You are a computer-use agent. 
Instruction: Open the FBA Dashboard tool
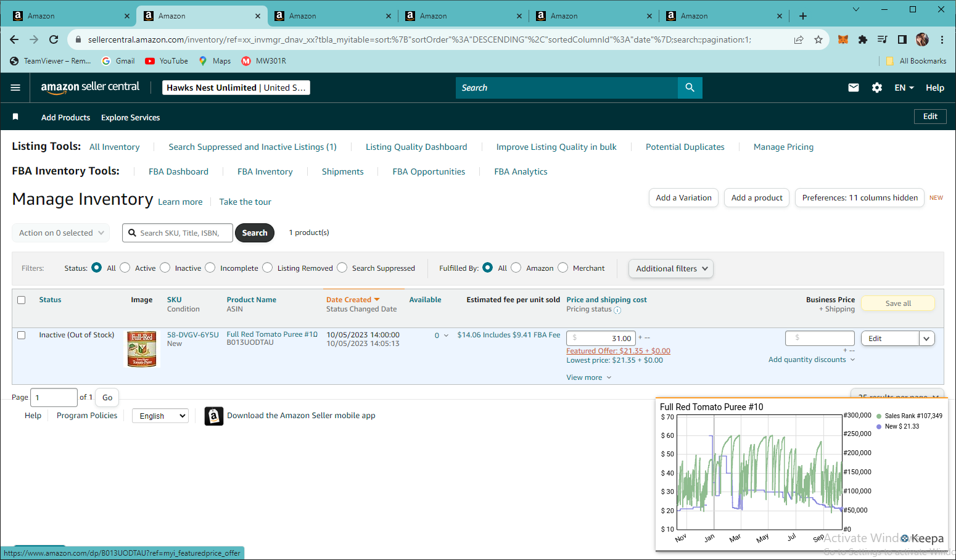pyautogui.click(x=178, y=171)
